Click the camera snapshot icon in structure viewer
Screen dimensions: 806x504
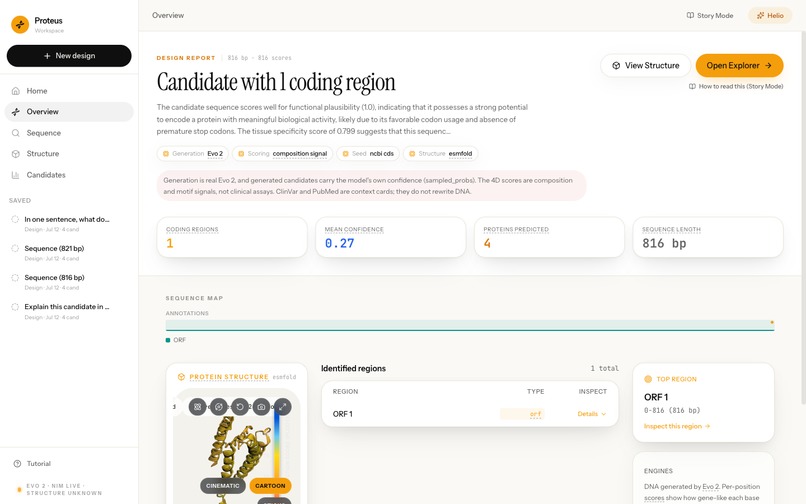tap(261, 407)
